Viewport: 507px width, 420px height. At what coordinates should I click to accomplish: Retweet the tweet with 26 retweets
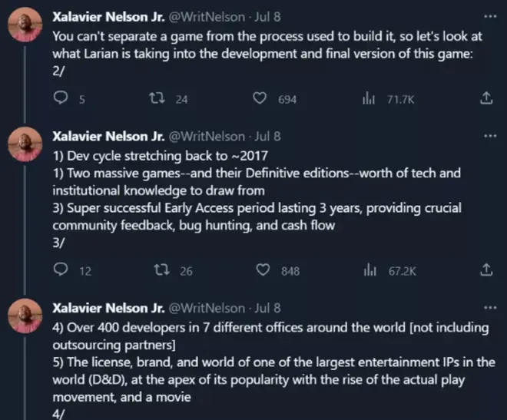pyautogui.click(x=164, y=270)
